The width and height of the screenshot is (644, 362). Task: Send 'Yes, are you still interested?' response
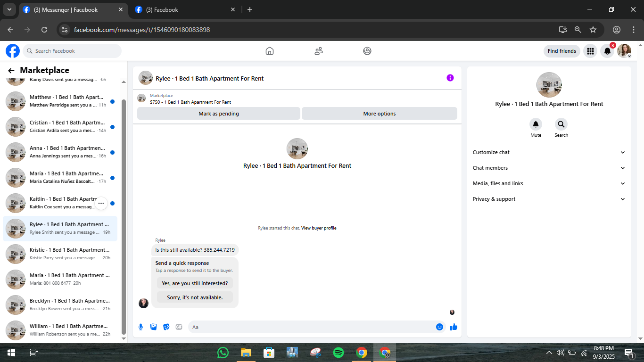click(195, 283)
